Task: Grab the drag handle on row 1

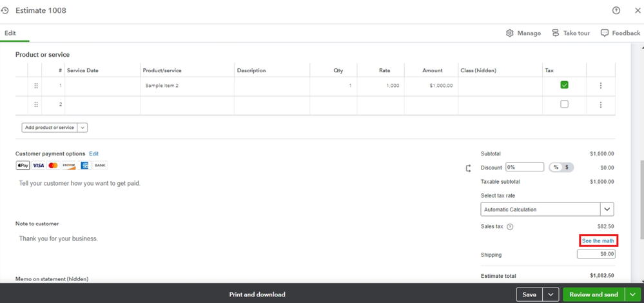Action: click(35, 86)
